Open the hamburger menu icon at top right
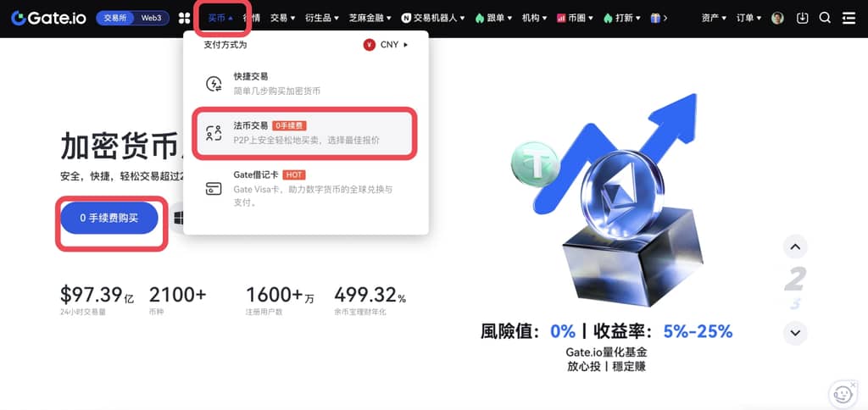The height and width of the screenshot is (410, 868). click(x=849, y=19)
